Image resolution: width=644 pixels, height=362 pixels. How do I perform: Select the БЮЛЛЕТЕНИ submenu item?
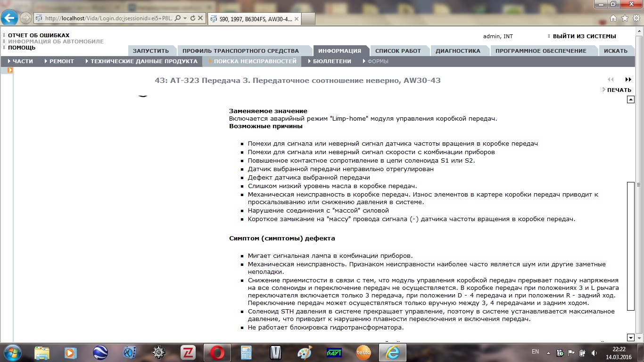tap(331, 61)
